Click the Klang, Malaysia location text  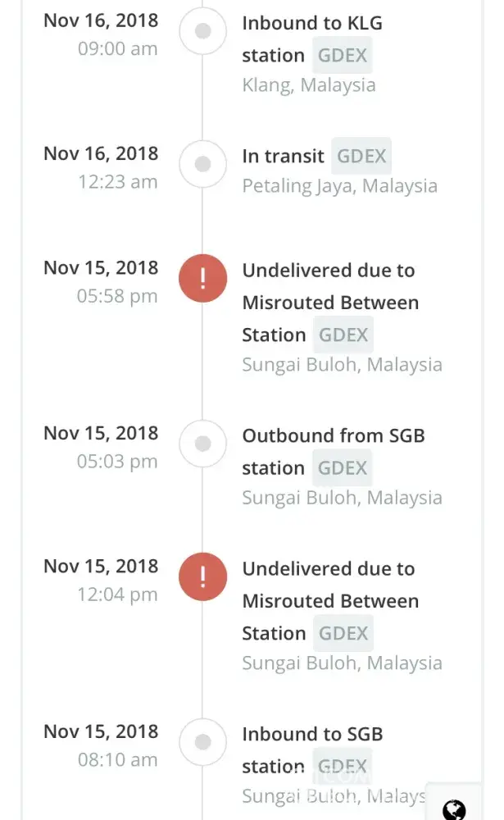[x=308, y=85]
